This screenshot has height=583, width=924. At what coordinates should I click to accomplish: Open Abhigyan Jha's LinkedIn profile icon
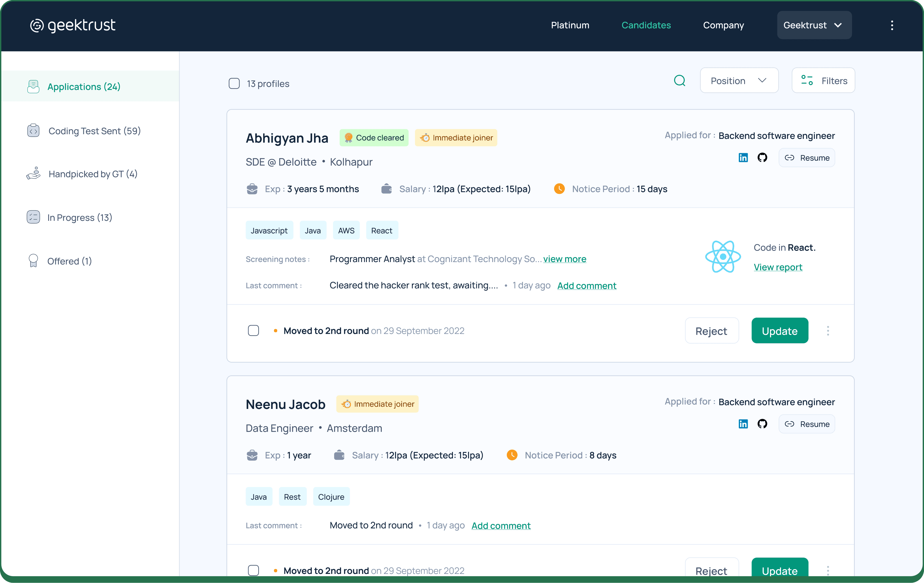tap(743, 158)
